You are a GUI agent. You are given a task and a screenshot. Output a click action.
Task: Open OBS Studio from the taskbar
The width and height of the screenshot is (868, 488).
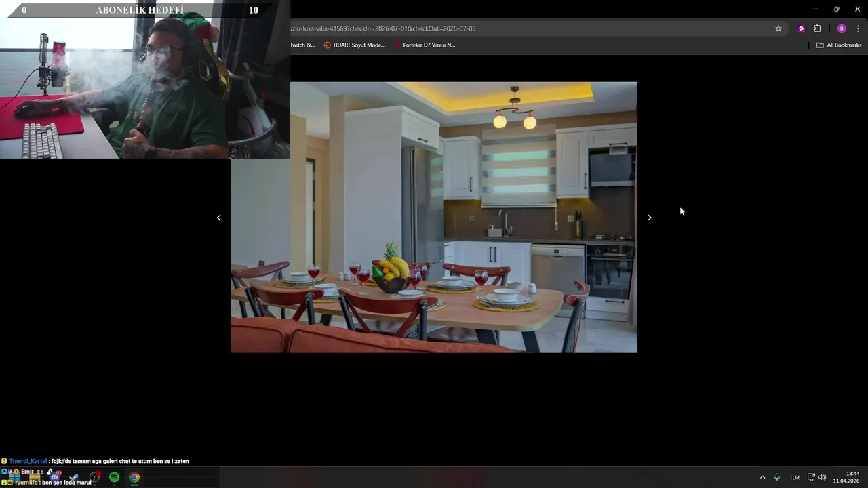(94, 477)
